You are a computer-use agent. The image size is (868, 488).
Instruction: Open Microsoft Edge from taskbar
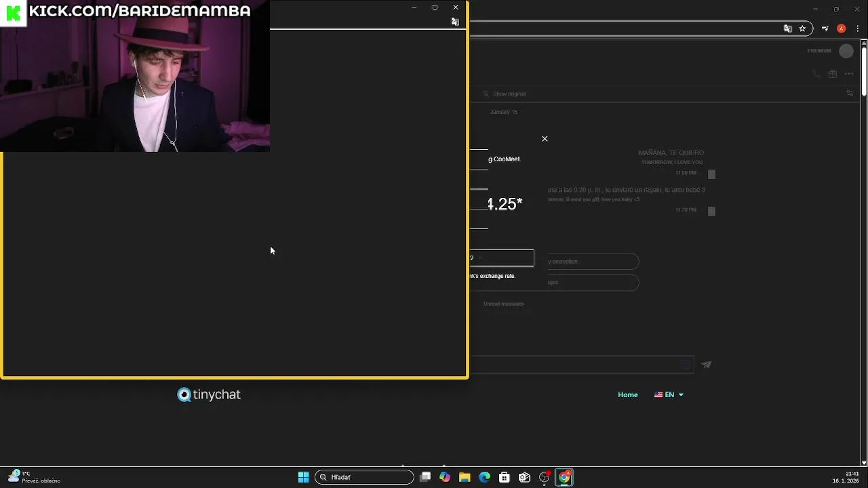[x=485, y=477]
